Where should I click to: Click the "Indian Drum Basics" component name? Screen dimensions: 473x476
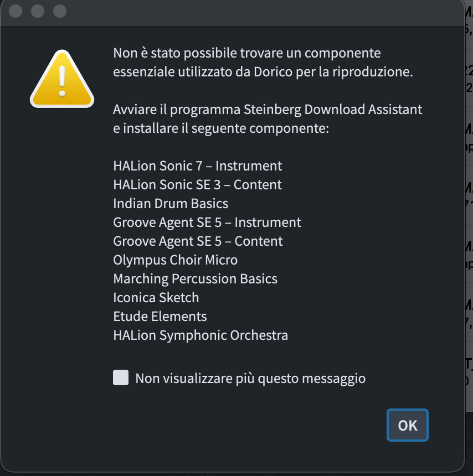click(171, 204)
